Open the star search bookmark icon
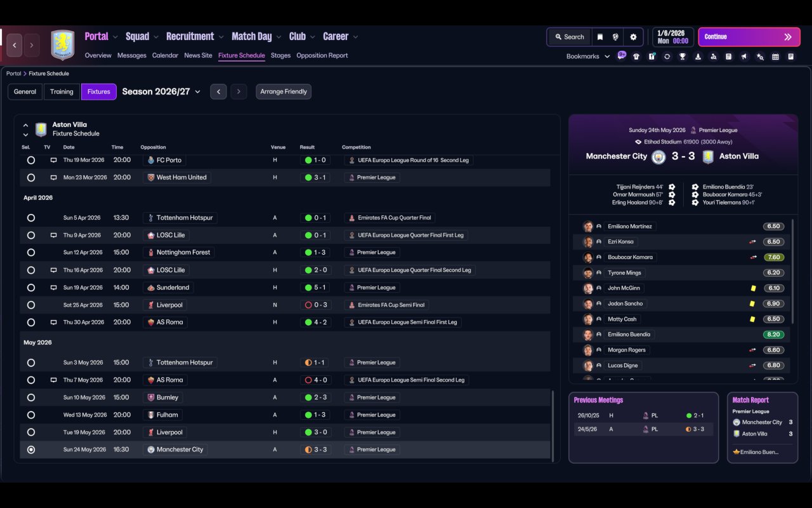The image size is (812, 508). 760,57
